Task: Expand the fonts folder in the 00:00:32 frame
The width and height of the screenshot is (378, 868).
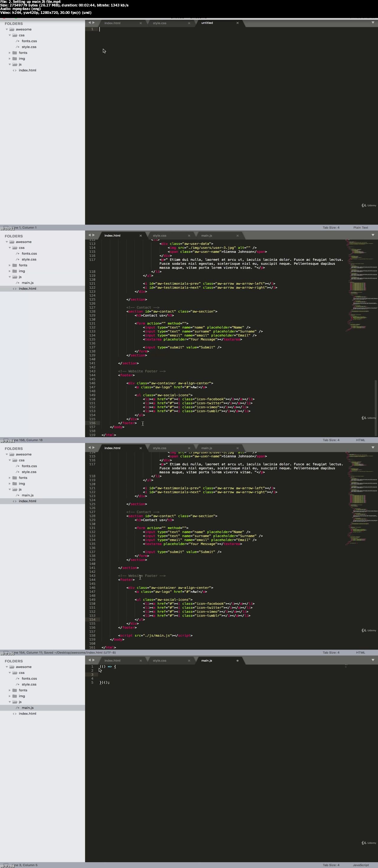Action: [x=10, y=53]
